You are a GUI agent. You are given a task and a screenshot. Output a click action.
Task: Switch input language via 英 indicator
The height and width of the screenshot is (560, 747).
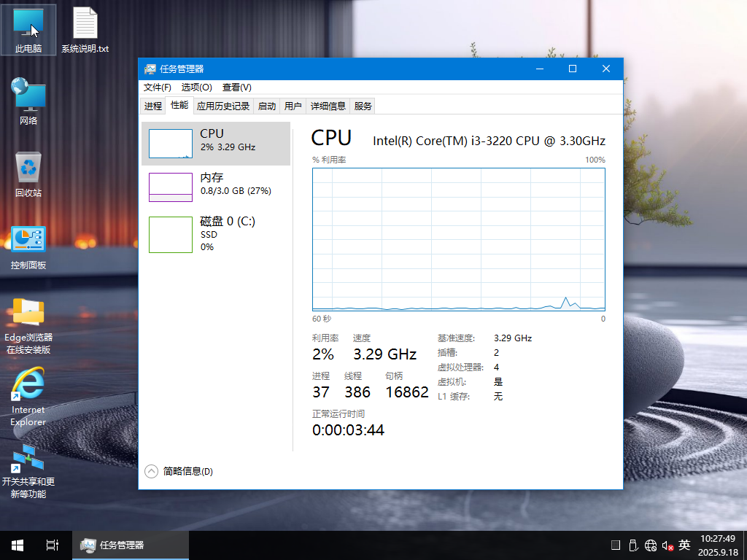pos(684,545)
